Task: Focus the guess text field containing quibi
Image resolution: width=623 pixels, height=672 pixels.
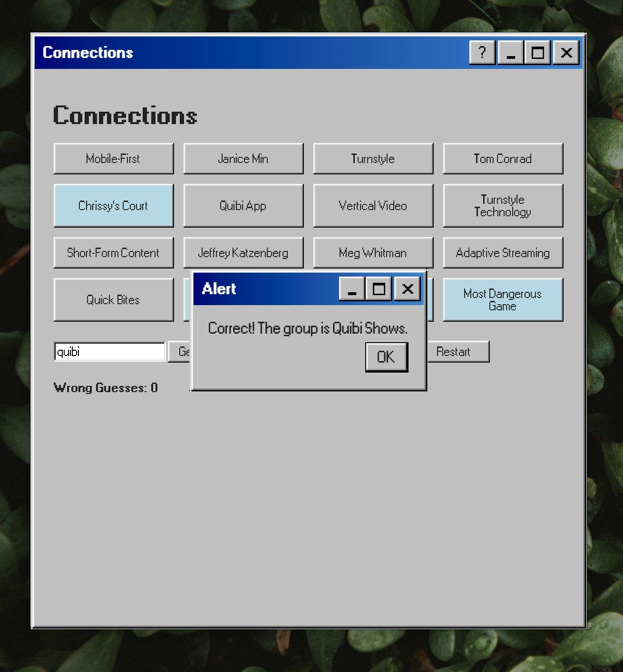Action: [110, 352]
